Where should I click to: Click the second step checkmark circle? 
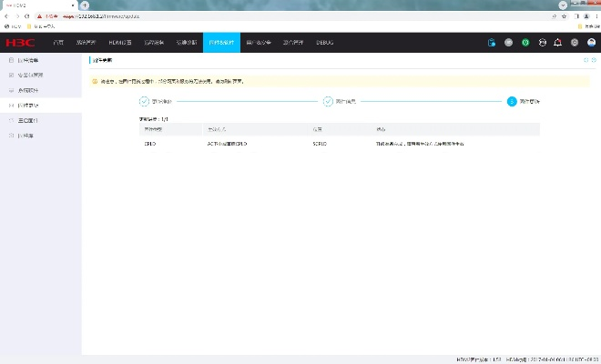point(328,101)
